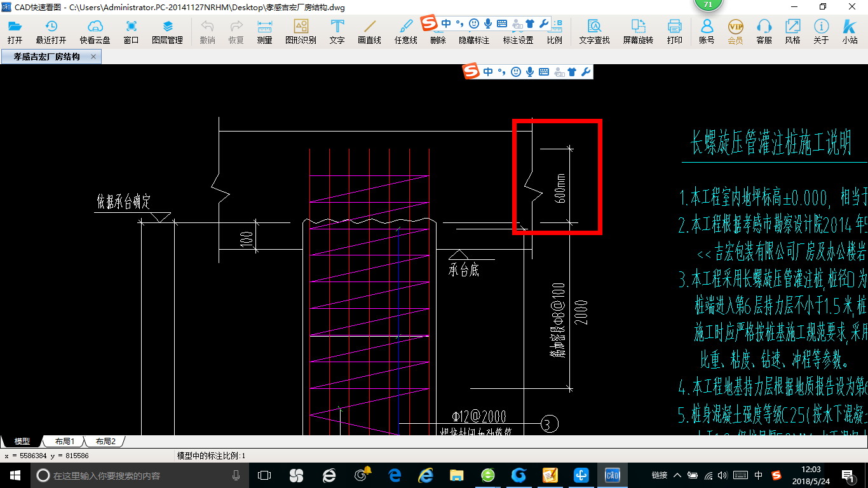The width and height of the screenshot is (868, 488).
Task: Toggle 中 language mode on canvas IME bar
Action: [488, 72]
